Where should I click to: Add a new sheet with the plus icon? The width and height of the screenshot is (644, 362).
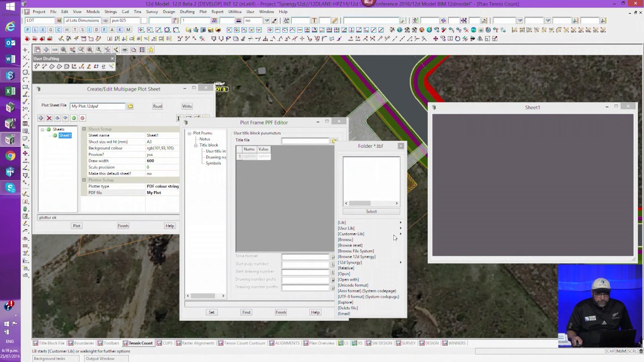tap(41, 118)
